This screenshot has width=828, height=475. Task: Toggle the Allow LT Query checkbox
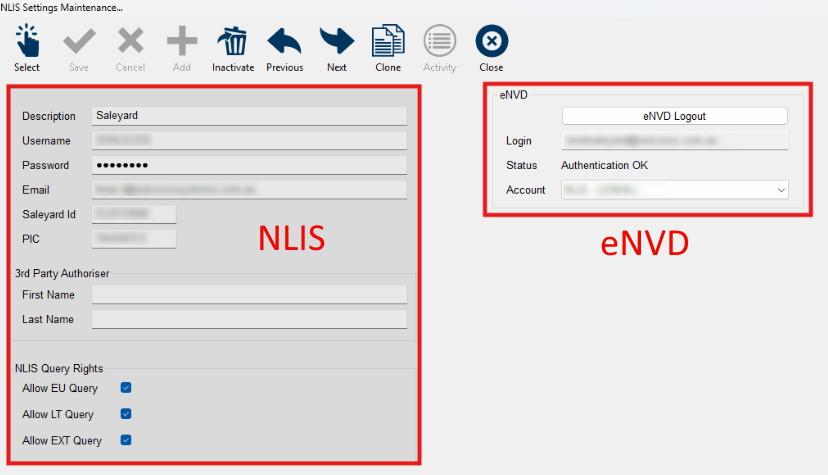[x=126, y=414]
